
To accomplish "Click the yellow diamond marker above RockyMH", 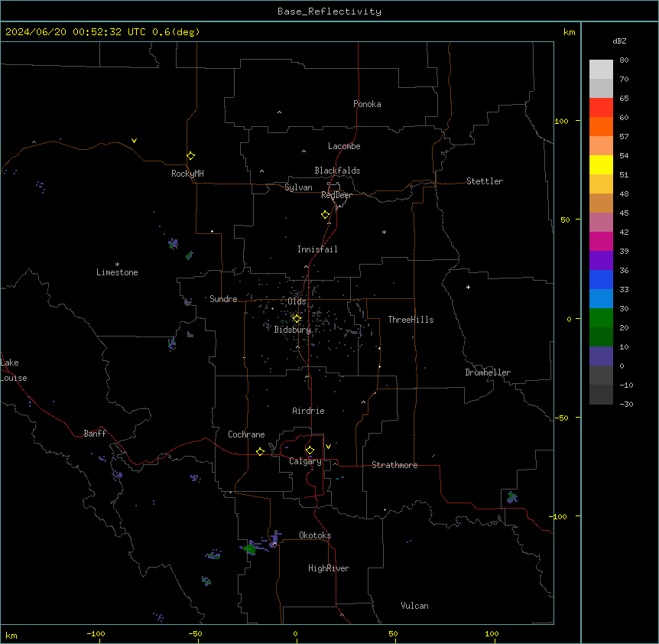I will click(x=191, y=156).
